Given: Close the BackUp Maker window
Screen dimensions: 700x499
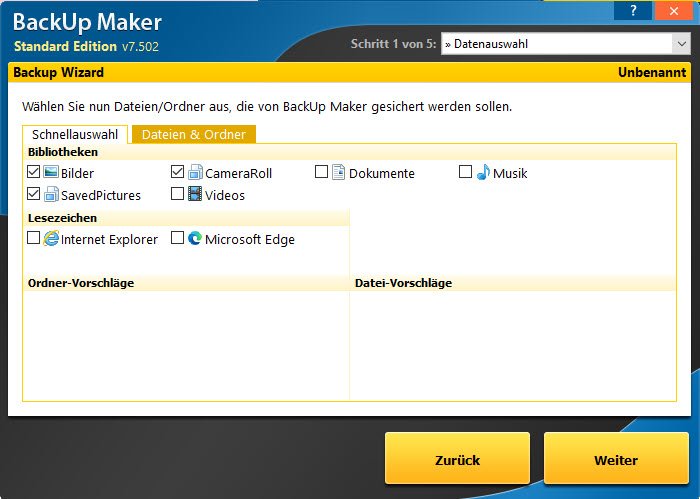Looking at the screenshot, I should (x=674, y=11).
